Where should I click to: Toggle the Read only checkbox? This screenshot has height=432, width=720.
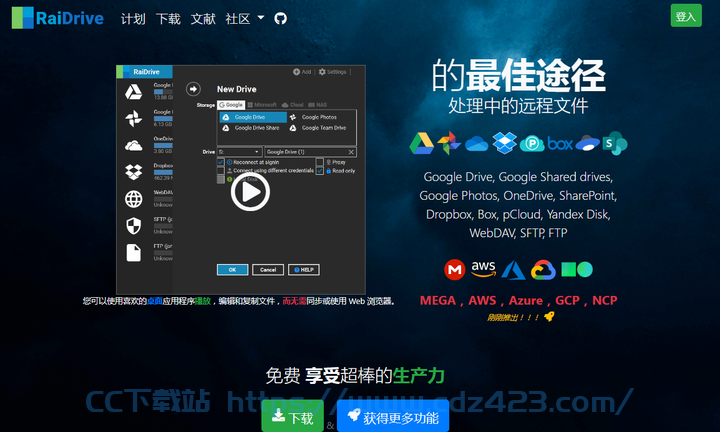[320, 171]
